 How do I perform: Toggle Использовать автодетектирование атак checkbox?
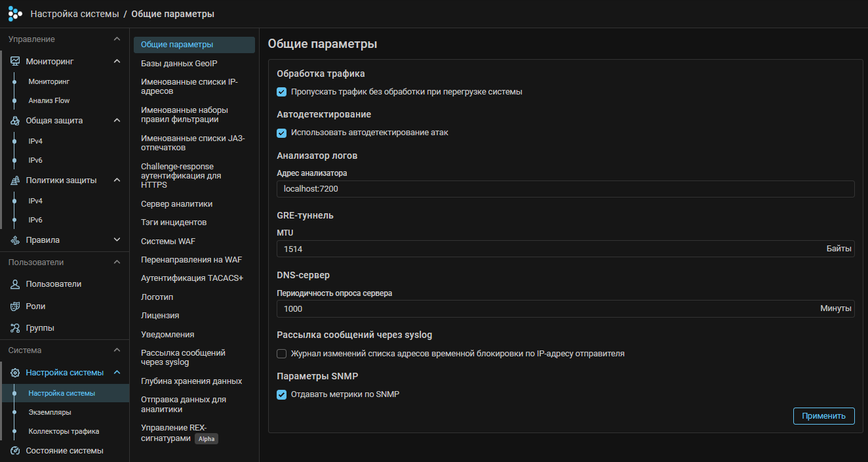[282, 133]
